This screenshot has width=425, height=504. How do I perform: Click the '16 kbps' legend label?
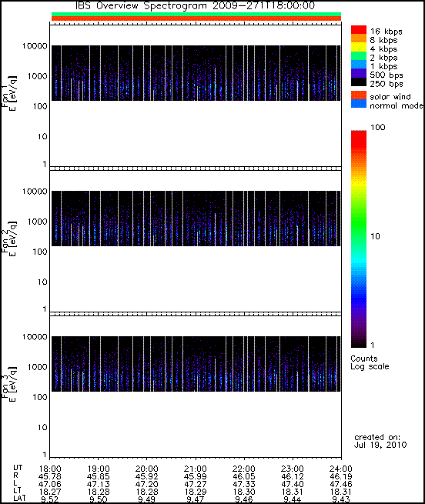point(386,32)
